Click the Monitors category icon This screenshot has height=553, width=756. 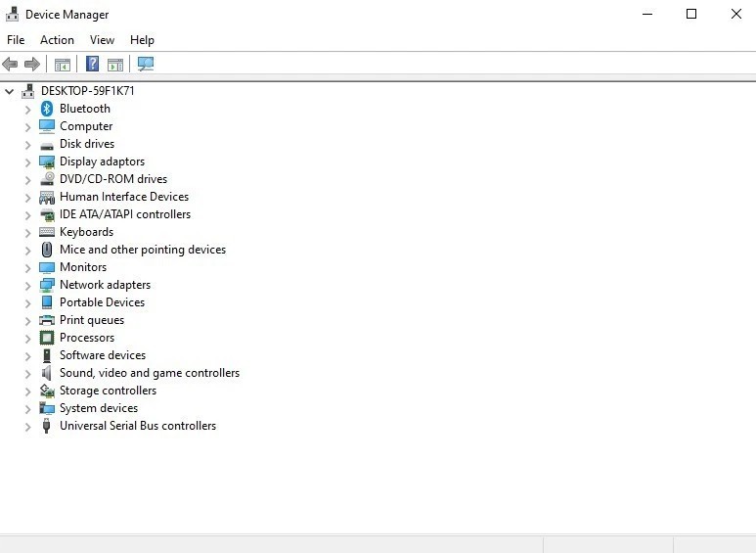click(x=47, y=267)
